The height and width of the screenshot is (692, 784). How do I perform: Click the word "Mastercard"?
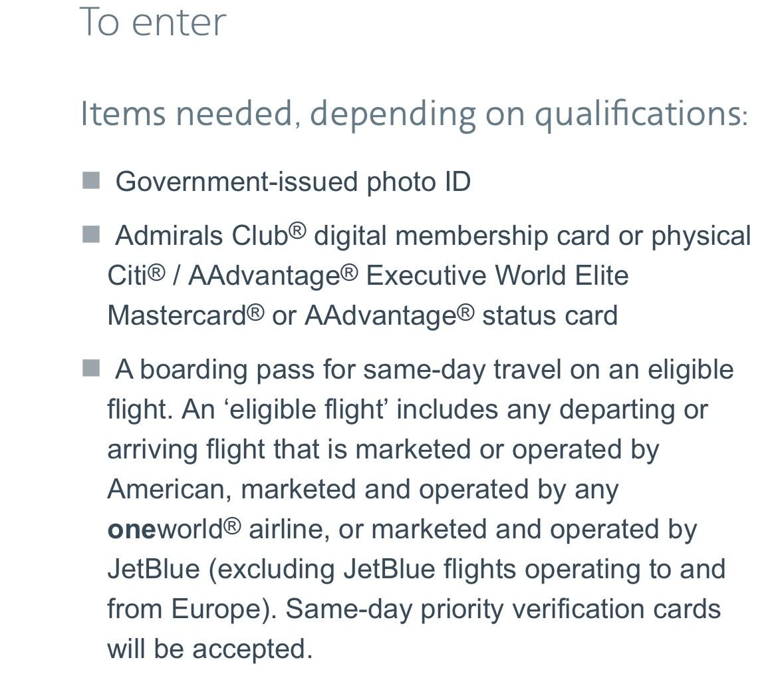[178, 315]
